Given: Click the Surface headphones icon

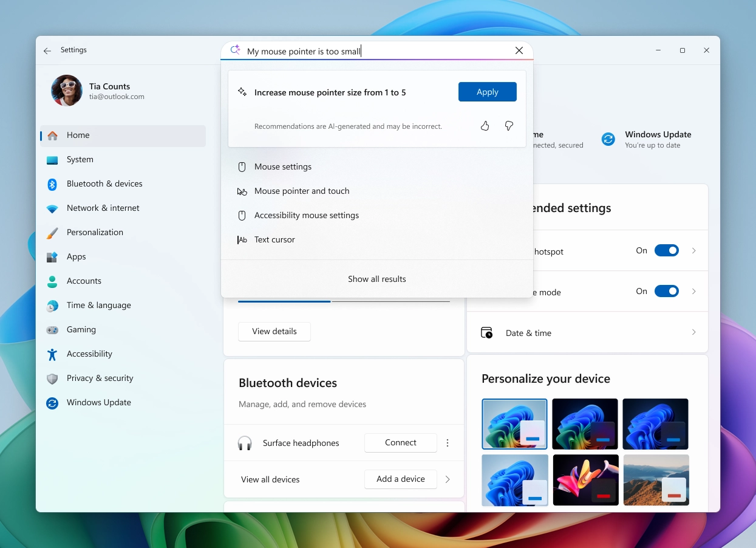Looking at the screenshot, I should [245, 443].
